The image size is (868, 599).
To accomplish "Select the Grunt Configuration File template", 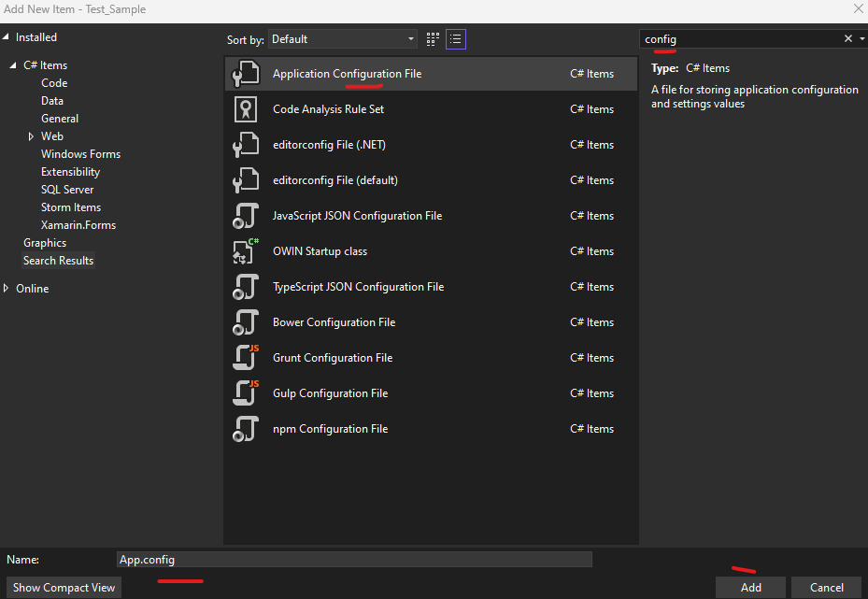I will click(x=332, y=357).
